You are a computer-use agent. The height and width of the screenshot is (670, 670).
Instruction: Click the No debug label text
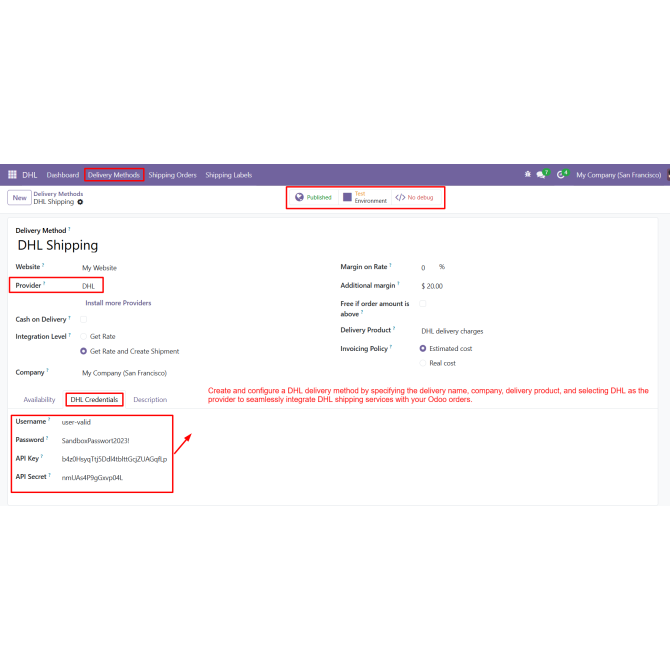click(420, 197)
